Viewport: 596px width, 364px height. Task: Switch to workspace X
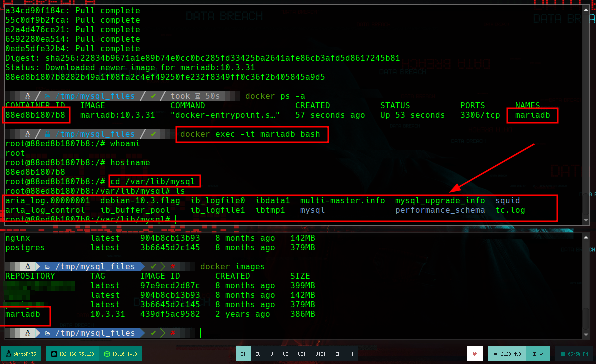point(352,354)
